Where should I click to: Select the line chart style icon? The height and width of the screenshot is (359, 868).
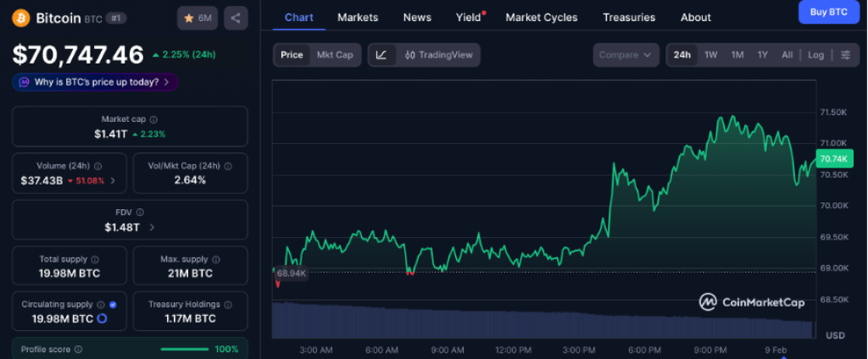(x=381, y=55)
